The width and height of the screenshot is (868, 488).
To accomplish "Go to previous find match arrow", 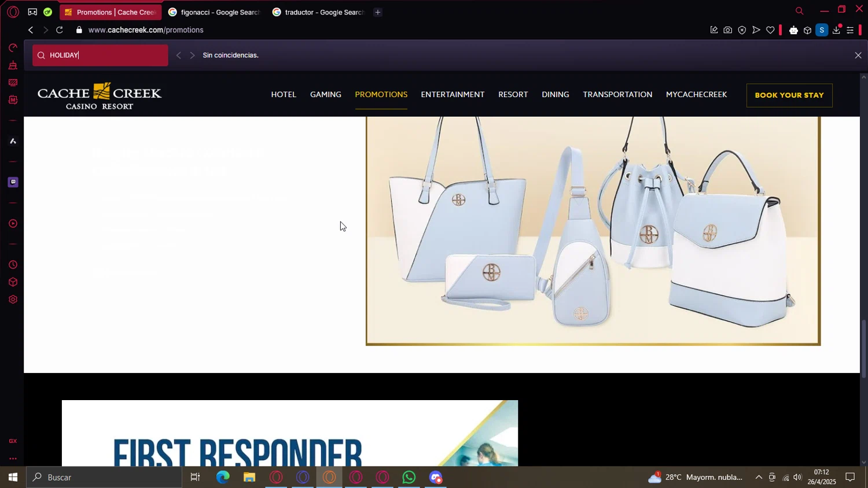I will click(178, 56).
